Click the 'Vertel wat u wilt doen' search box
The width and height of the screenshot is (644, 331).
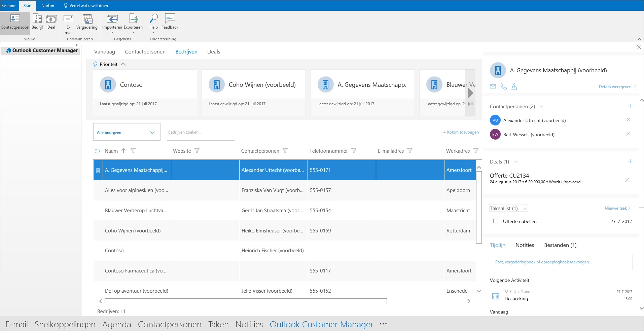[86, 5]
